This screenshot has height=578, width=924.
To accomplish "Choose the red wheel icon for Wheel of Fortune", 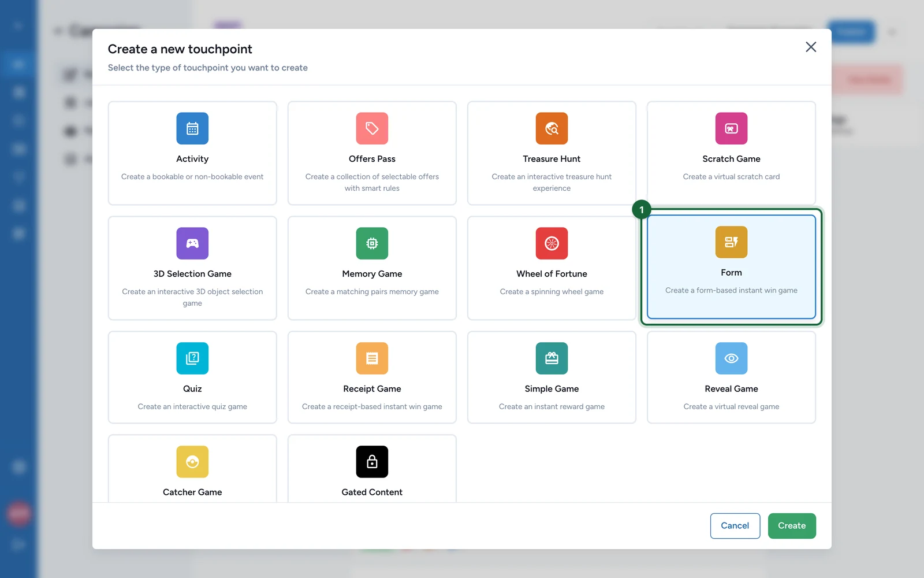I will click(x=552, y=243).
